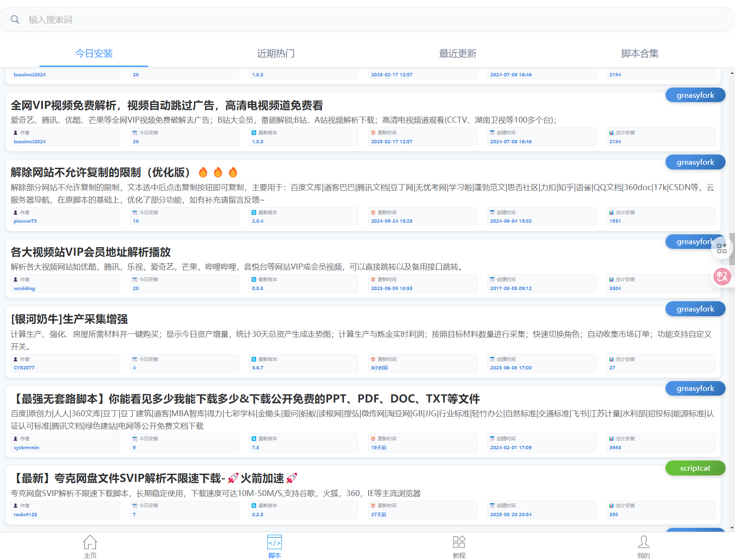
Task: Click creation time 2024-06-04 15:02
Action: [x=511, y=221]
